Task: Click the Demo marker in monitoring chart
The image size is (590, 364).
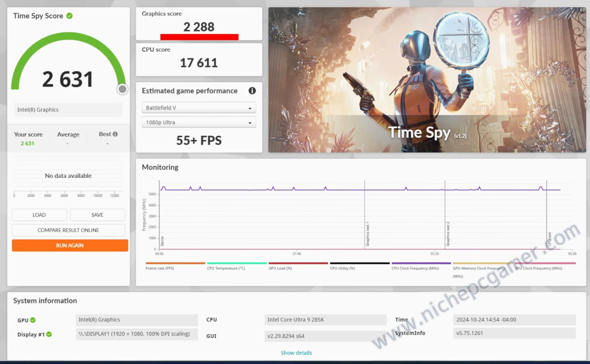Action: pos(162,241)
